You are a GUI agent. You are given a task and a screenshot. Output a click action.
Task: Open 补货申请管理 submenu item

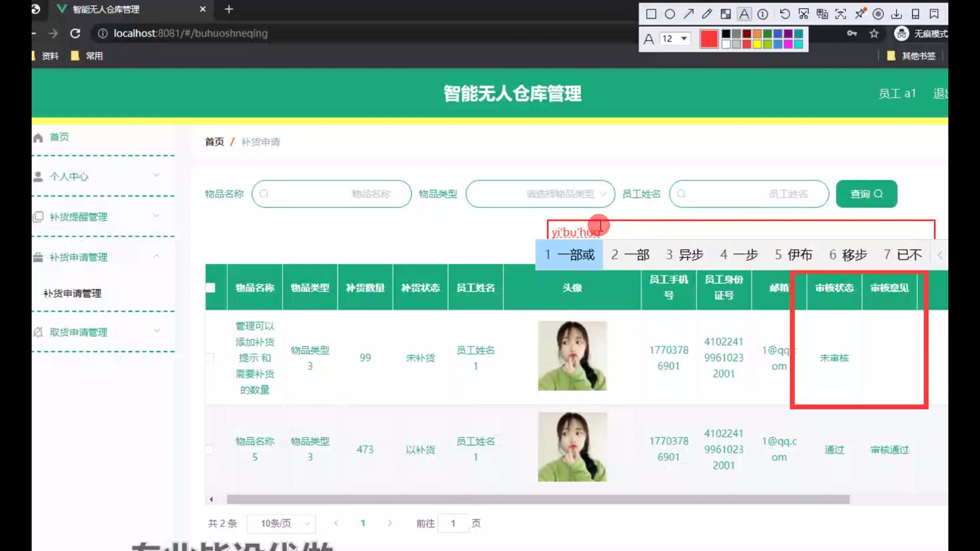click(x=72, y=293)
